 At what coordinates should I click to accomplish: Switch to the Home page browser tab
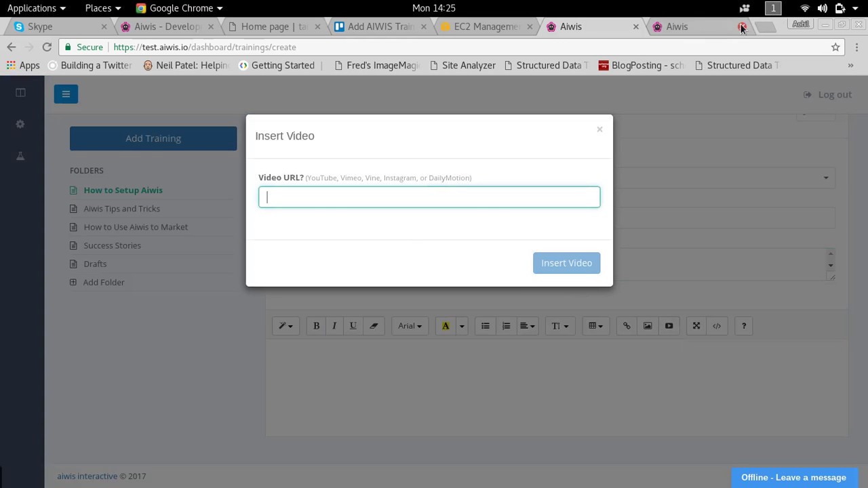[x=274, y=26]
